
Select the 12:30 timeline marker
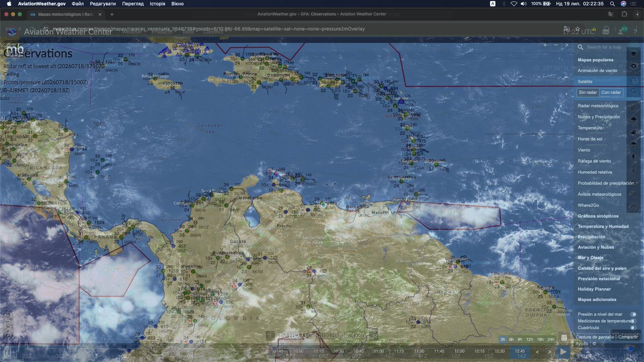(x=500, y=351)
